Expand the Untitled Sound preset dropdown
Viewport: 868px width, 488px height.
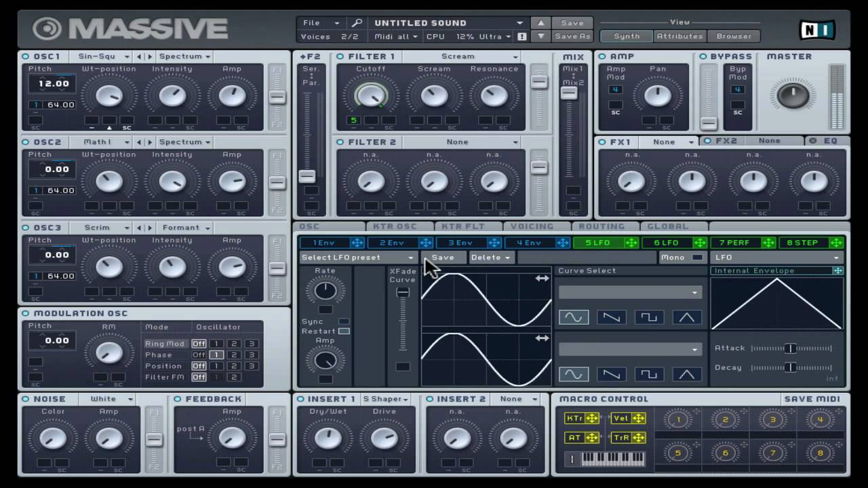tap(449, 23)
